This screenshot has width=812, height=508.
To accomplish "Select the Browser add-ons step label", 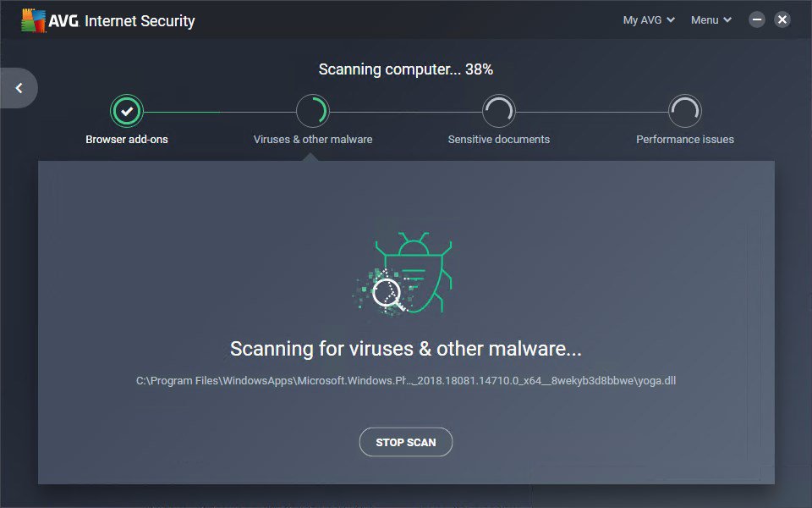I will 126,140.
